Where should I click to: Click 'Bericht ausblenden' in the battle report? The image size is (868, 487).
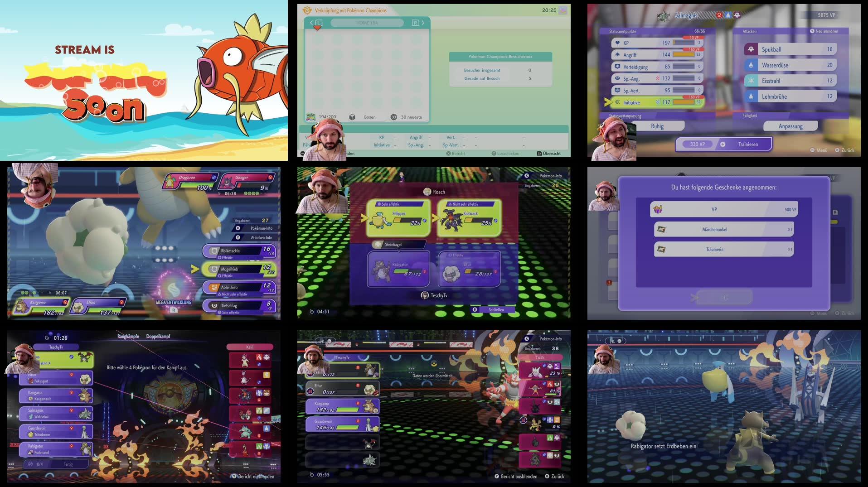click(x=516, y=476)
